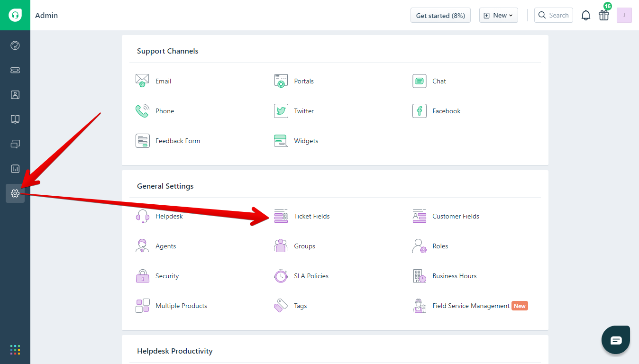639x364 pixels.
Task: Click the General Settings section heading
Action: pos(165,186)
